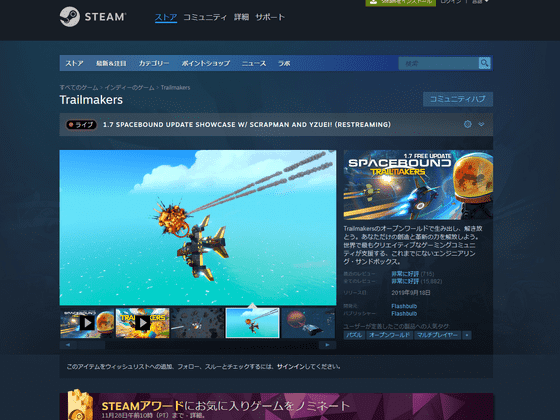
Task: Click the パズル tag
Action: tap(354, 335)
